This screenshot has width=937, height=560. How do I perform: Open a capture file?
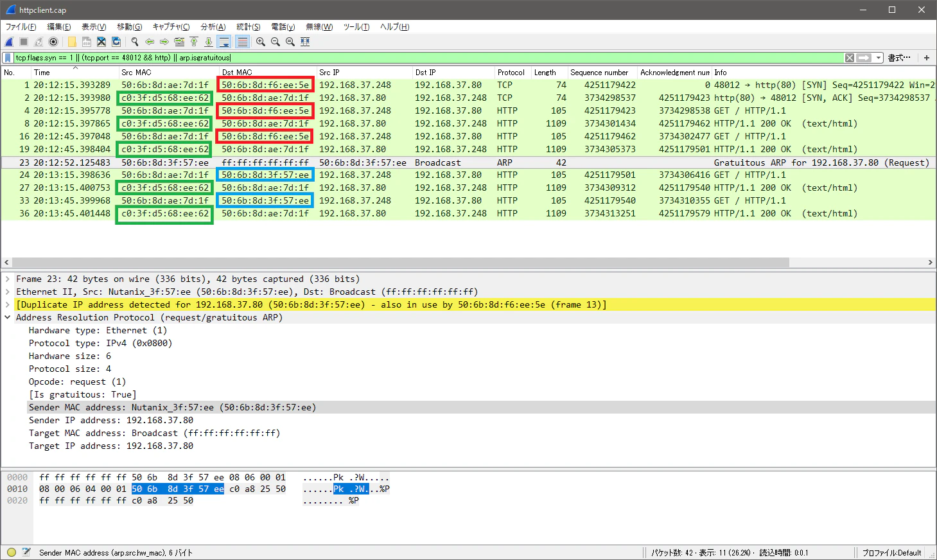[x=72, y=42]
